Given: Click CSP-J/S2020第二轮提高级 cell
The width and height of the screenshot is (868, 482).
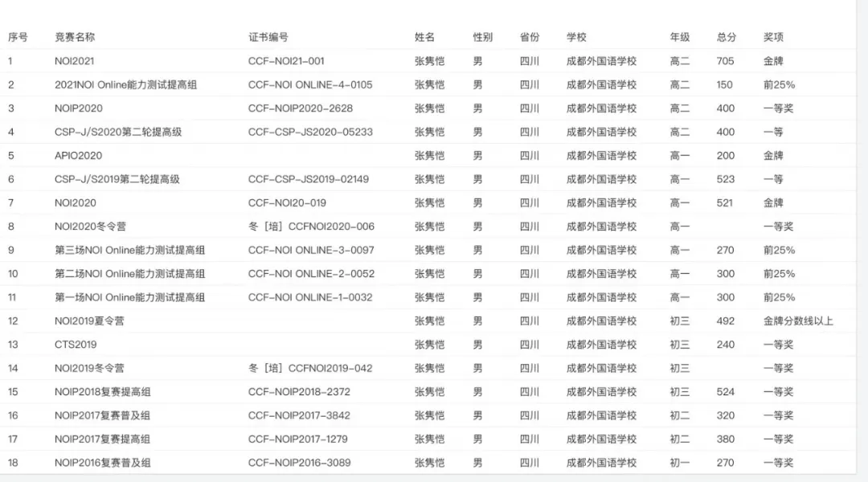Looking at the screenshot, I should [x=118, y=132].
